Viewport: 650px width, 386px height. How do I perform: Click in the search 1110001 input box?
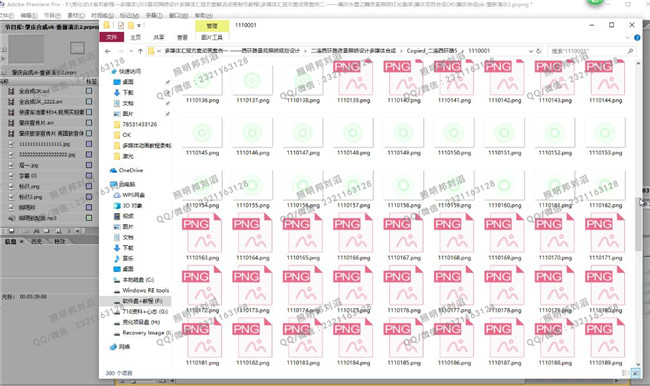click(586, 51)
